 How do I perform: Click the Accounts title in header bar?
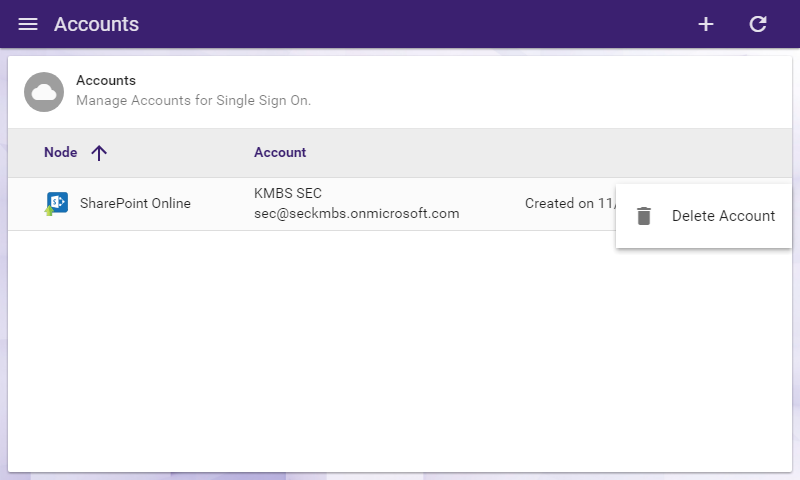pyautogui.click(x=96, y=24)
